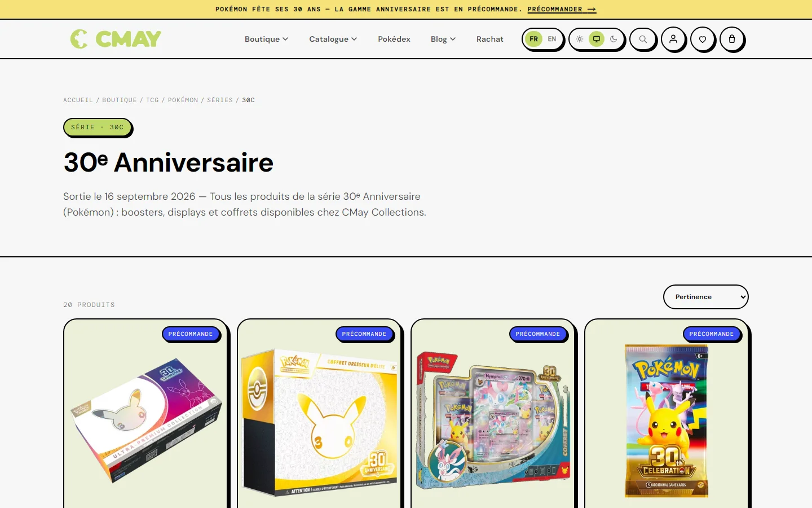Click Précommande badge on Ultra Premium Collection
This screenshot has width=812, height=508.
(x=191, y=334)
